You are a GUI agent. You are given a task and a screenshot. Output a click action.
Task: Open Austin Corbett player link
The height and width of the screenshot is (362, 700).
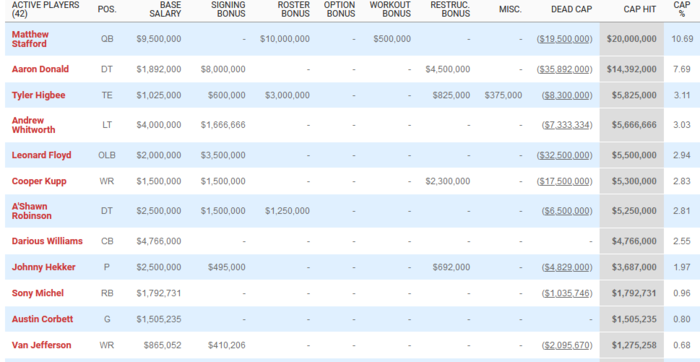[x=42, y=319]
